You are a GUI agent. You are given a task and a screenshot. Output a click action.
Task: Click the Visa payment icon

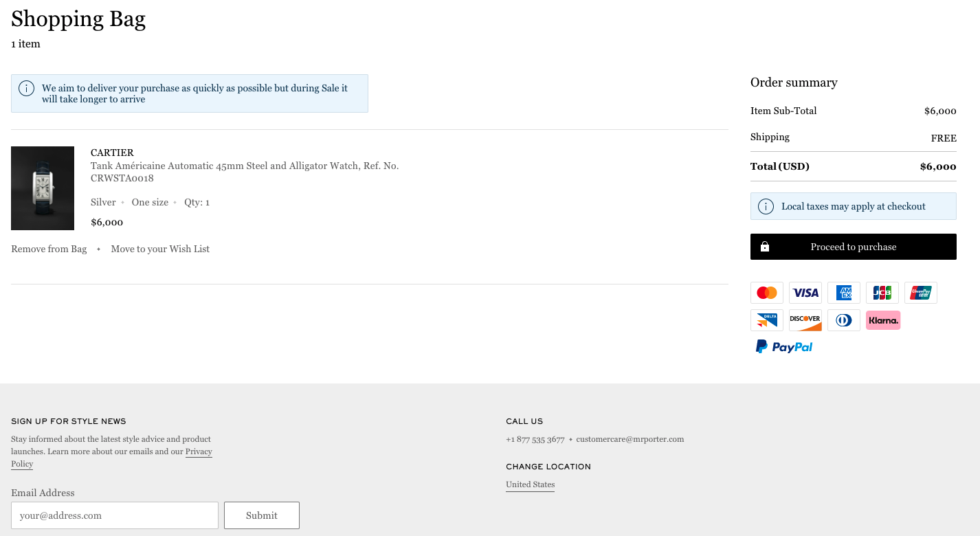[805, 293]
